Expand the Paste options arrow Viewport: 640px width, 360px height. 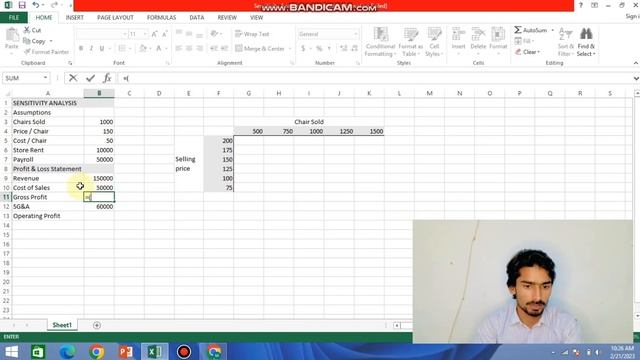12,53
